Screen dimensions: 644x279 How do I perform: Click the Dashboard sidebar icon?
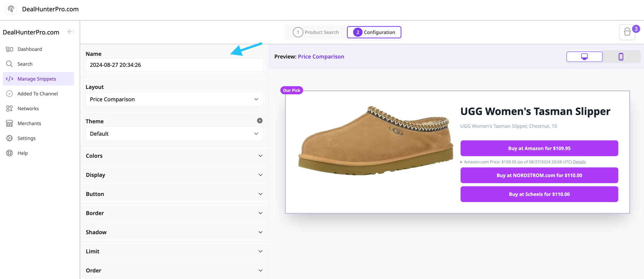click(10, 49)
